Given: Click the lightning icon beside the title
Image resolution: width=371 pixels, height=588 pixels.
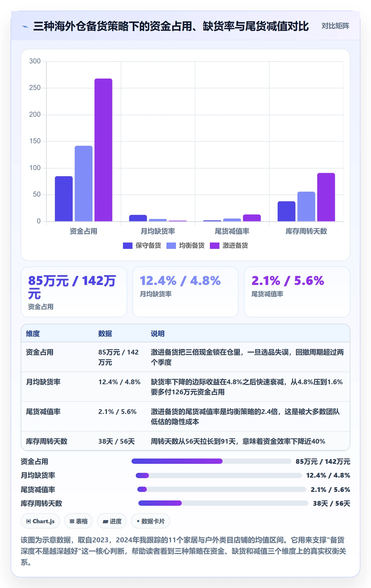Looking at the screenshot, I should 25,27.
